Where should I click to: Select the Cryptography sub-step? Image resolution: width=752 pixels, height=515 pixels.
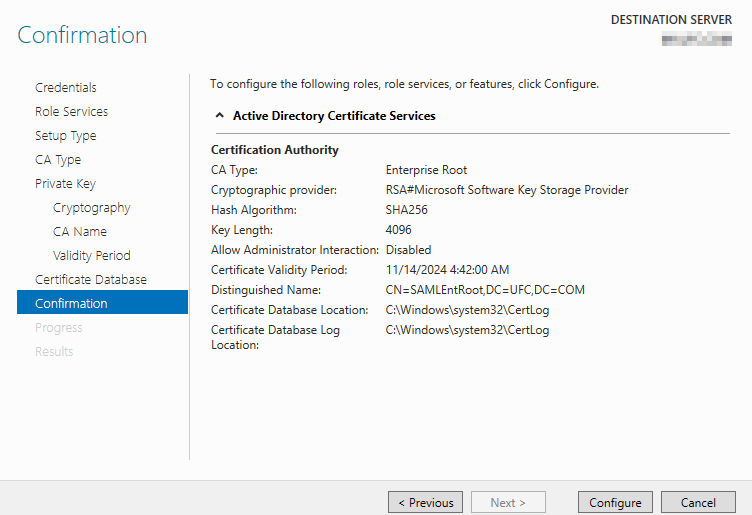point(92,208)
